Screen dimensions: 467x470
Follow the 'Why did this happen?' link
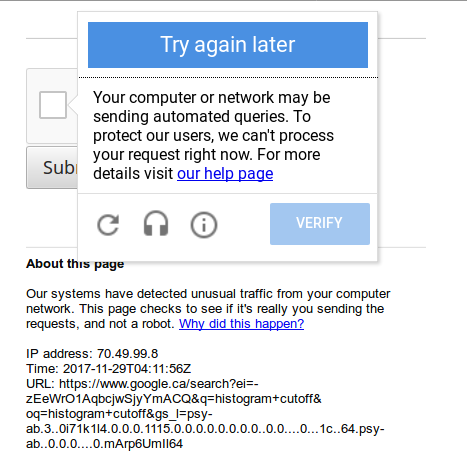241,324
